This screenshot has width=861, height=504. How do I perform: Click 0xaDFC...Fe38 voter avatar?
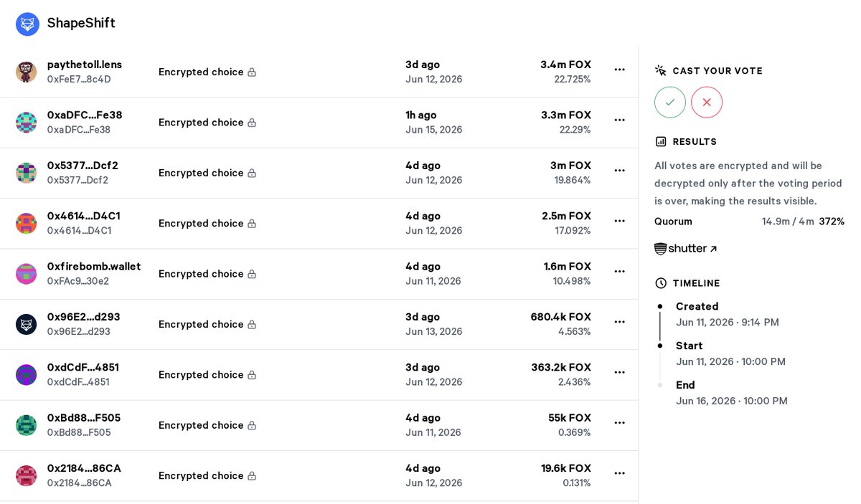click(27, 123)
